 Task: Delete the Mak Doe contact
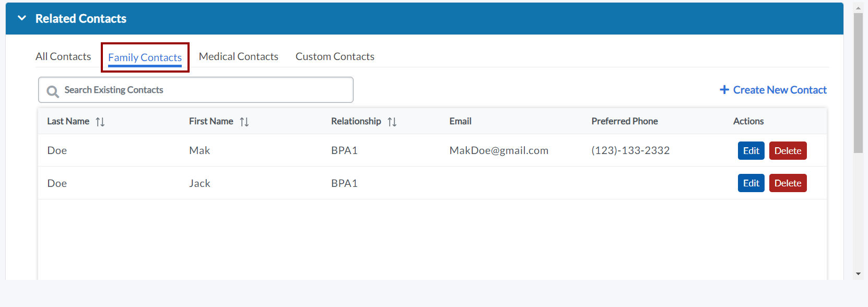788,151
